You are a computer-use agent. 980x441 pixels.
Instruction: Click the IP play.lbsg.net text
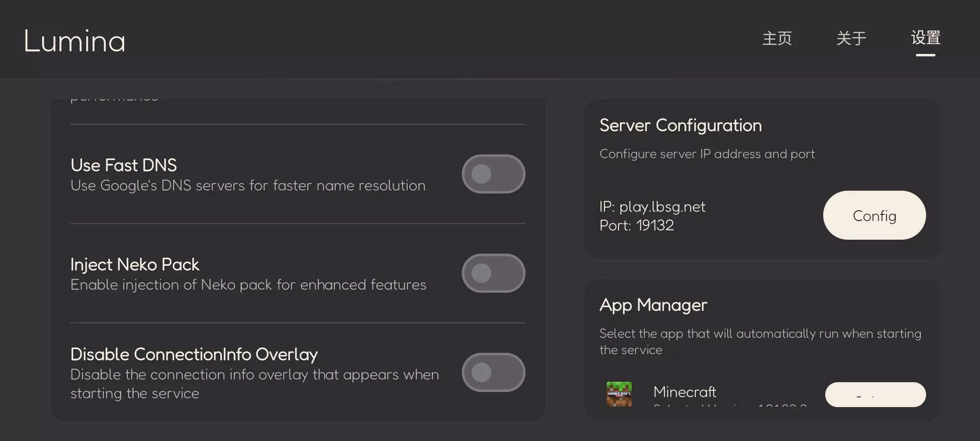(x=652, y=207)
